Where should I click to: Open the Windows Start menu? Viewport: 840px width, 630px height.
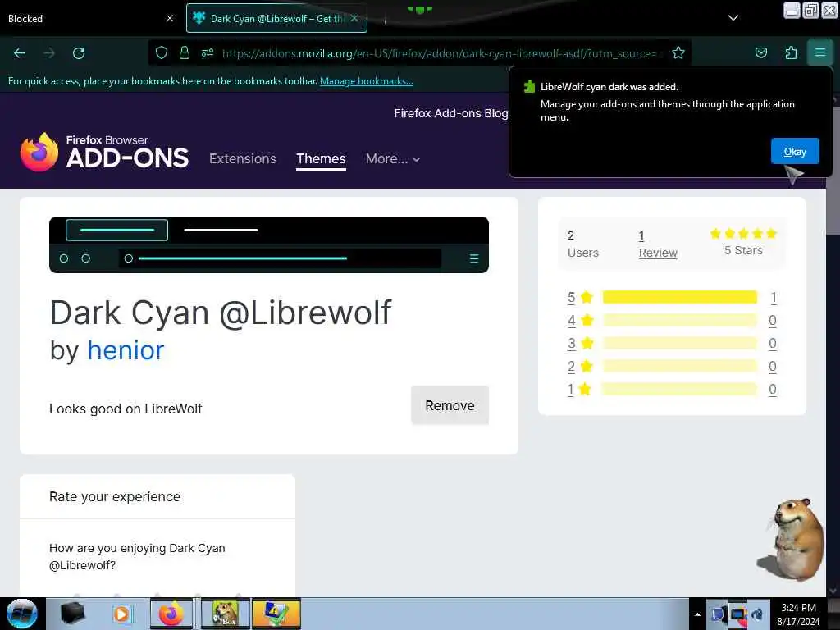[22, 614]
